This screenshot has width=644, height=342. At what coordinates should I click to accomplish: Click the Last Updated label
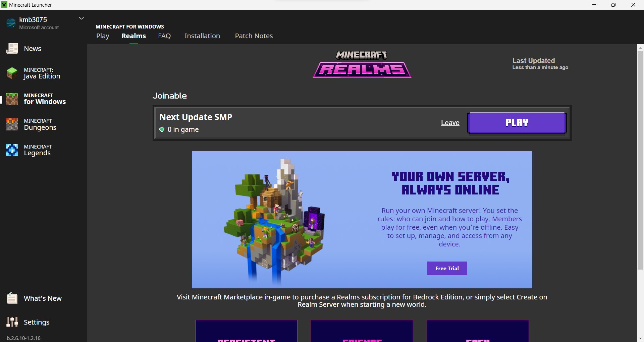click(533, 61)
